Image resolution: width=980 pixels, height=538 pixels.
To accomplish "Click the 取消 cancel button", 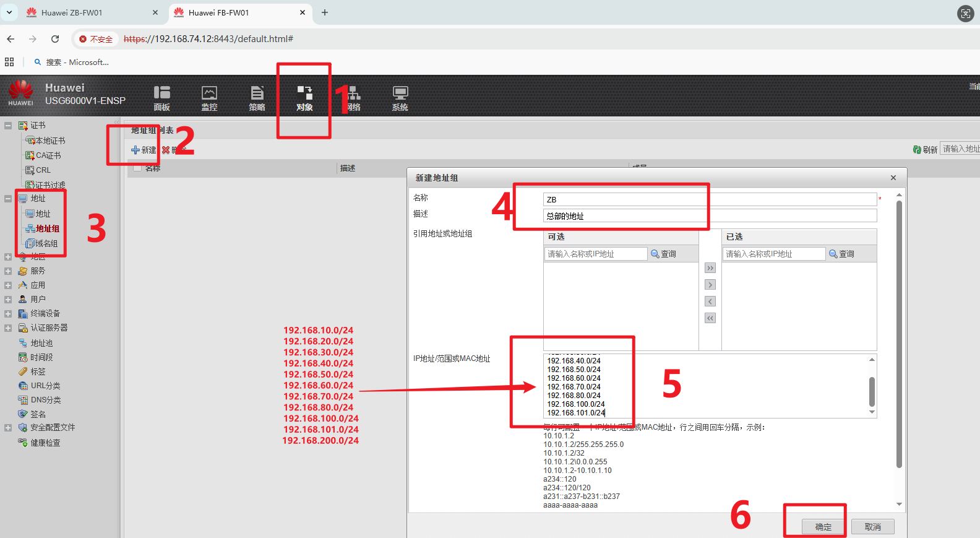I will click(872, 527).
